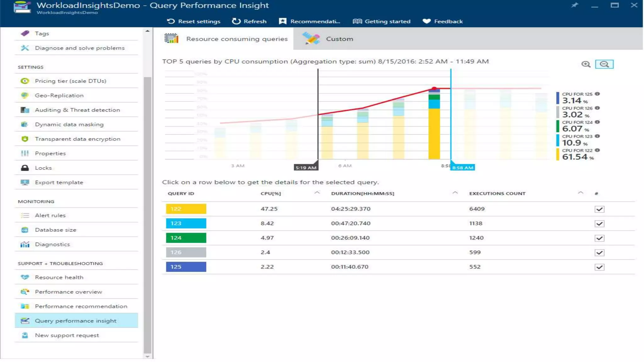Open Performance recommendation menu item

point(76,306)
